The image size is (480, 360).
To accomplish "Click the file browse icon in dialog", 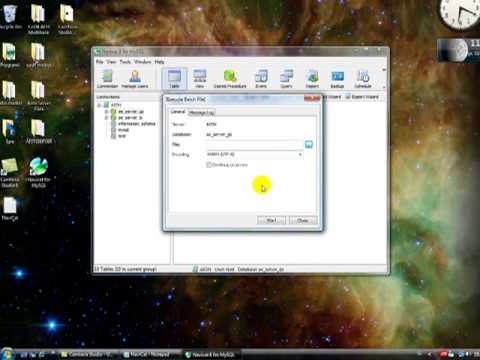I will [309, 144].
